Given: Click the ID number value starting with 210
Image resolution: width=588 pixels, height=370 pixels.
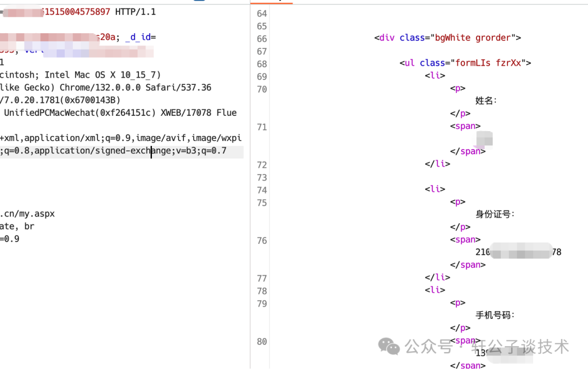Looking at the screenshot, I should point(518,252).
